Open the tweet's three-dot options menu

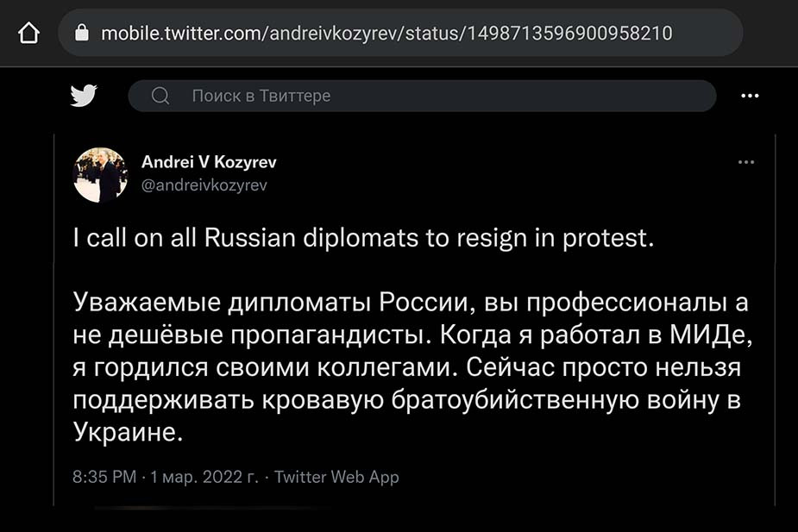[746, 162]
